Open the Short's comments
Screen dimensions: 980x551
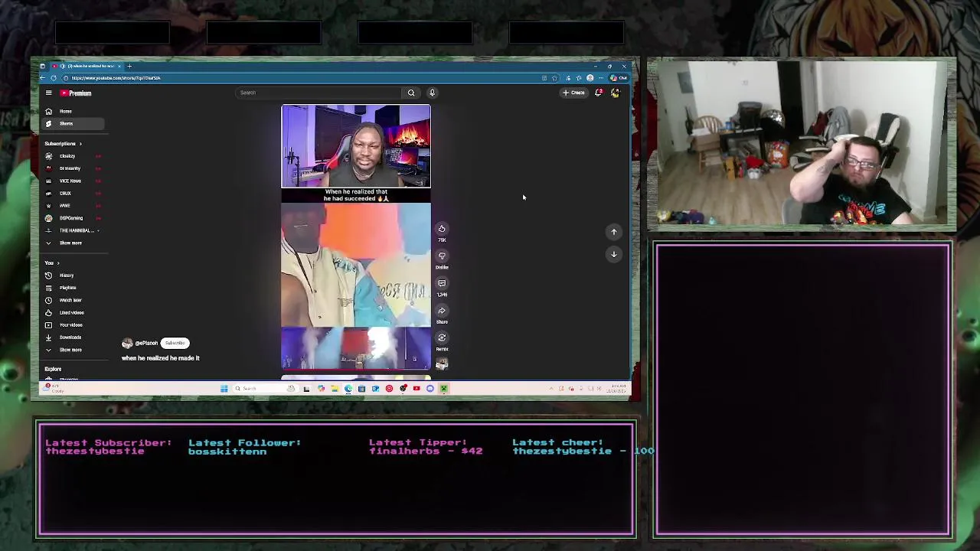pos(442,283)
